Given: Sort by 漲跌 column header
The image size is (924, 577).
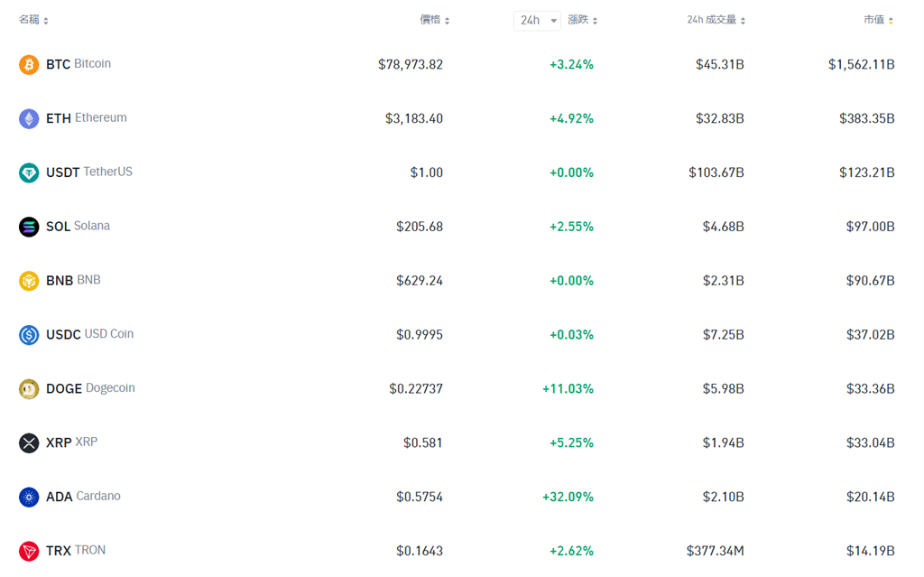Looking at the screenshot, I should coord(583,20).
